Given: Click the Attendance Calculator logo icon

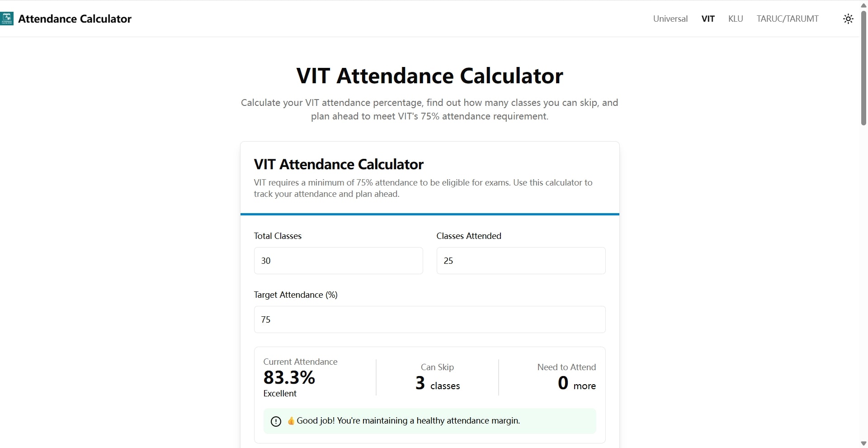Looking at the screenshot, I should pos(7,19).
